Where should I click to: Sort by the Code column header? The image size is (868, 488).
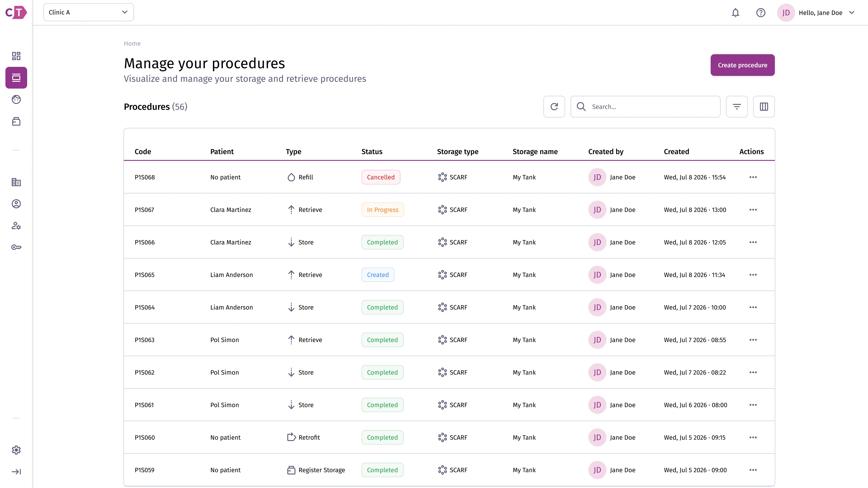tap(143, 152)
